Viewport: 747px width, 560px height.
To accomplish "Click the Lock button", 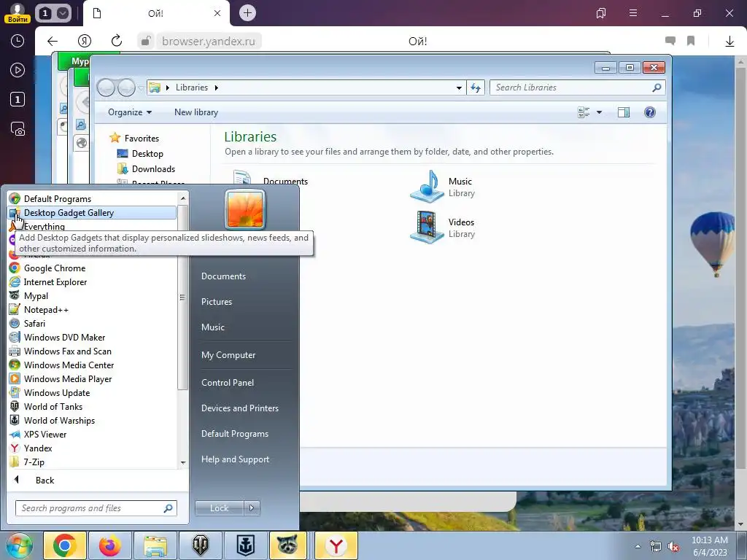I will tap(219, 508).
